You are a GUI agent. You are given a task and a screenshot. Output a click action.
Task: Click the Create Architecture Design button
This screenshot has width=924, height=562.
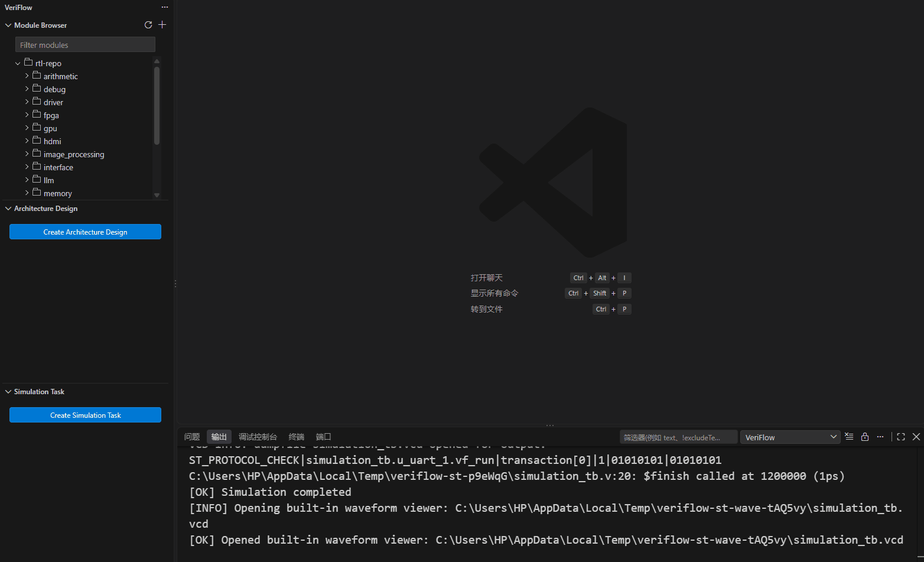pos(85,232)
